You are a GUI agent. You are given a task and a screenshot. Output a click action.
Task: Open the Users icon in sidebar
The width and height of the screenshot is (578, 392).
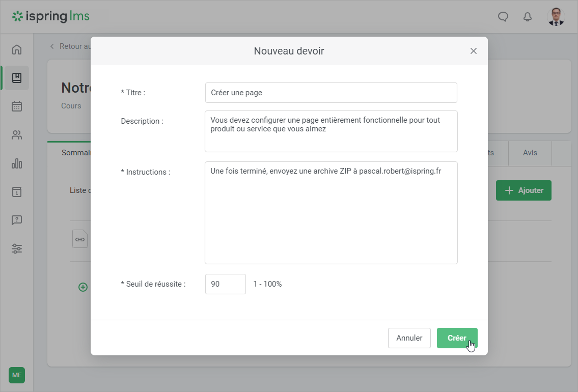(17, 135)
